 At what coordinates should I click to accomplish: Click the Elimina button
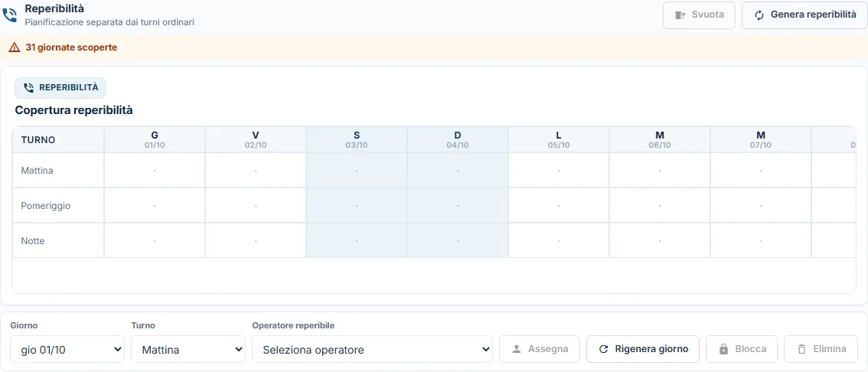[821, 349]
